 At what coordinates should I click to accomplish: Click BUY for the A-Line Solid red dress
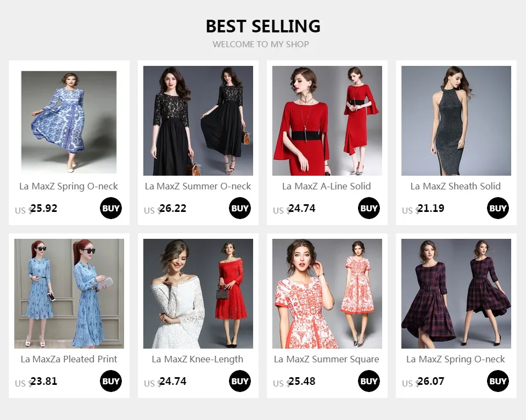point(368,208)
